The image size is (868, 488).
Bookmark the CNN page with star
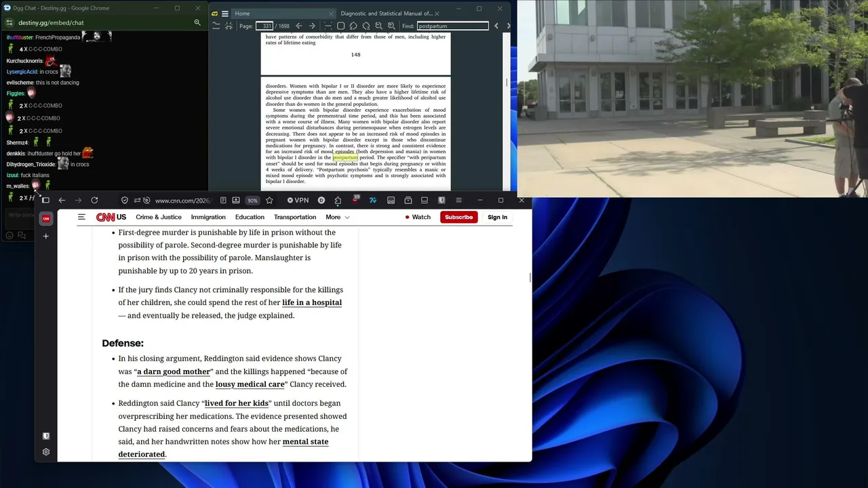point(269,201)
